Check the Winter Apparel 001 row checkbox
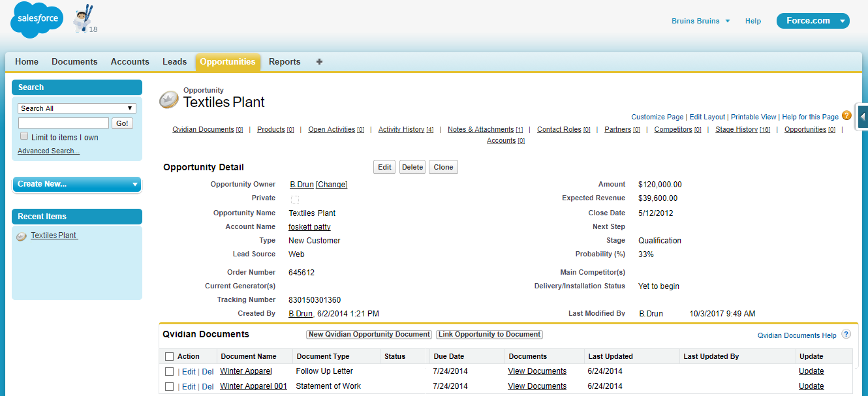Screen dimensions: 868x396 [169, 386]
